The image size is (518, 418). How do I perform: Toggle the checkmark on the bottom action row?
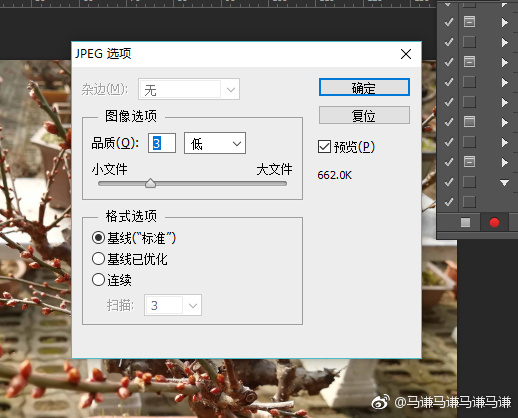[x=449, y=202]
